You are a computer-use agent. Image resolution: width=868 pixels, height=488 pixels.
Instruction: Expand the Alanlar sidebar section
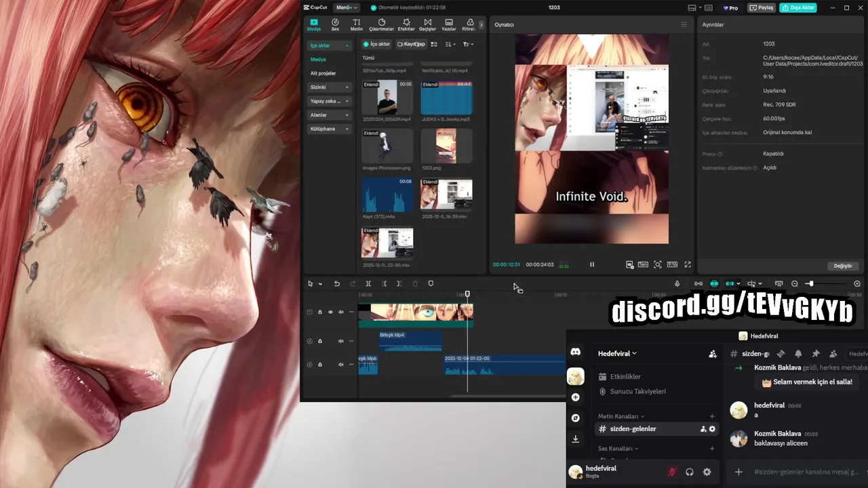[329, 115]
